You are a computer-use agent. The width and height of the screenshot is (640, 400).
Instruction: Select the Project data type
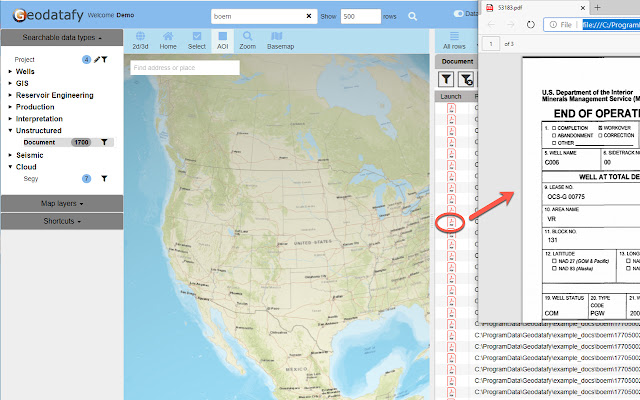(24, 60)
